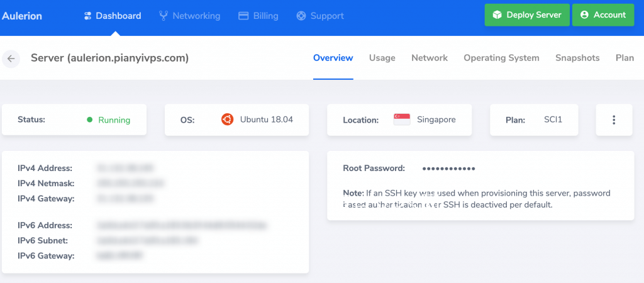644x283 pixels.
Task: Click the SCI1 plan value
Action: click(x=553, y=120)
